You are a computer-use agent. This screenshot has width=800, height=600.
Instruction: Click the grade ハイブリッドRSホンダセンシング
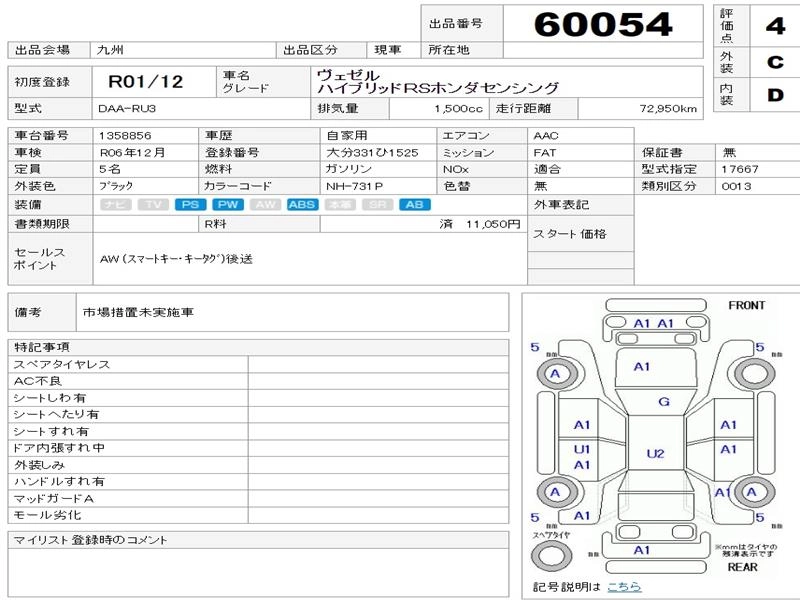[438, 88]
